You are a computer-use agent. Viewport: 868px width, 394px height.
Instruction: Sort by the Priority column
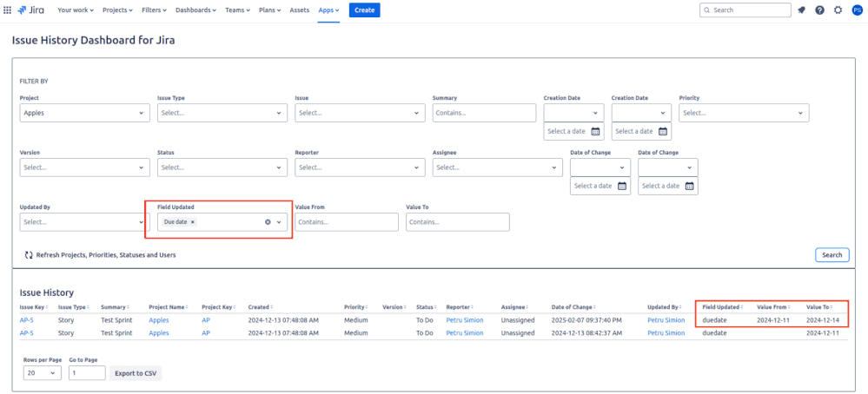356,306
